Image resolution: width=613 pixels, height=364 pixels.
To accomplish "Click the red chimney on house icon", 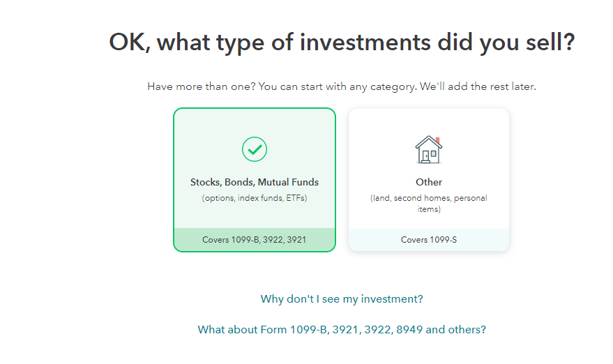I will pyautogui.click(x=437, y=139).
